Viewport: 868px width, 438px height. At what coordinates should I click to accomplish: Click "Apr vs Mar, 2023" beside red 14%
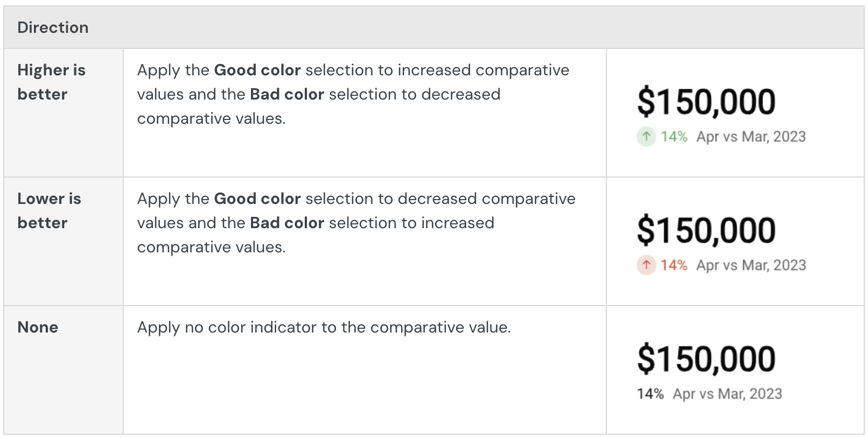pos(751,265)
